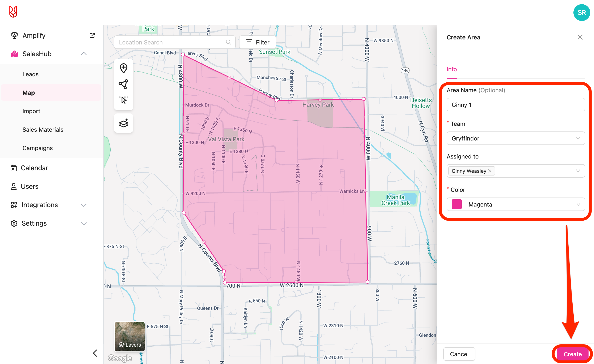Open Amplify external link icon
The height and width of the screenshot is (364, 594).
coord(92,36)
